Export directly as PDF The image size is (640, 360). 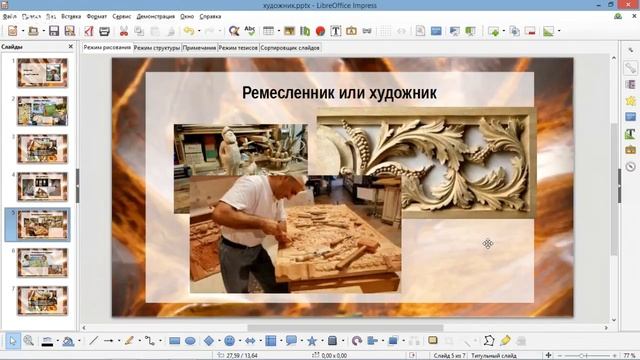coord(89,31)
